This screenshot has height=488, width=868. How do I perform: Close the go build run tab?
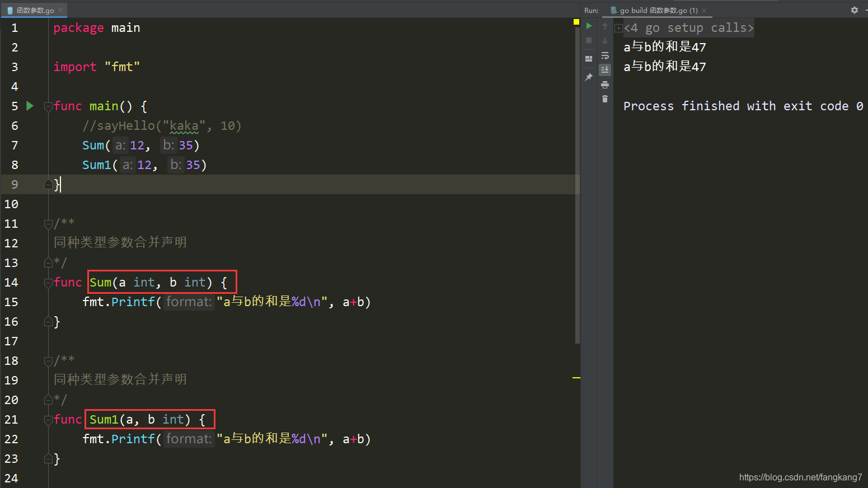[x=704, y=11]
